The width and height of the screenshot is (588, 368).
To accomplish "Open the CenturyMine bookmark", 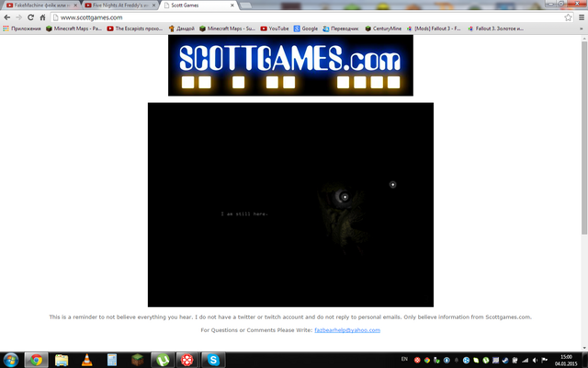I will point(383,29).
